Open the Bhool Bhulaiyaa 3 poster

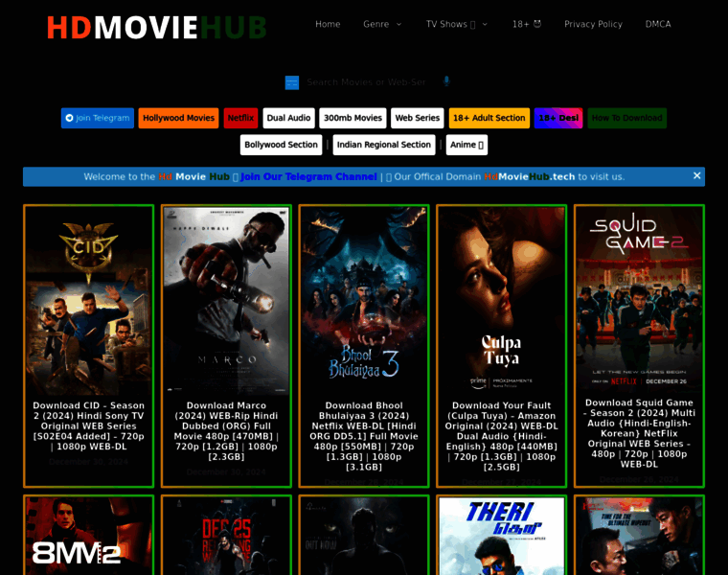(364, 301)
